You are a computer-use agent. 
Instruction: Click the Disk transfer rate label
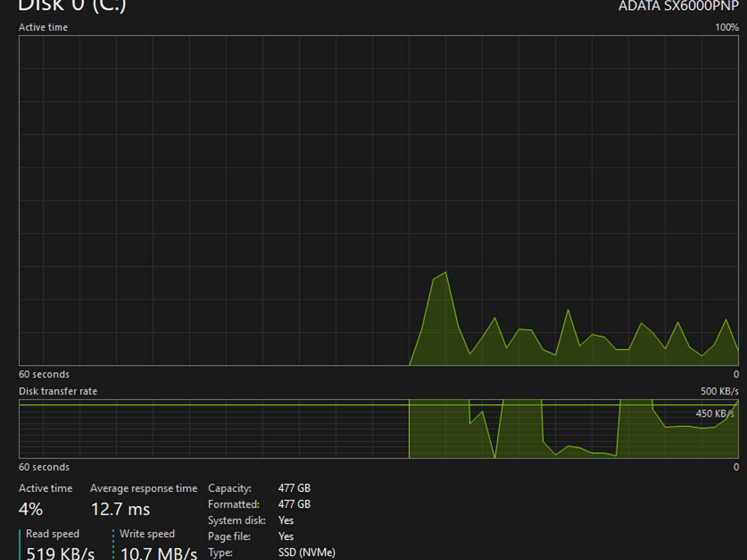tap(58, 391)
